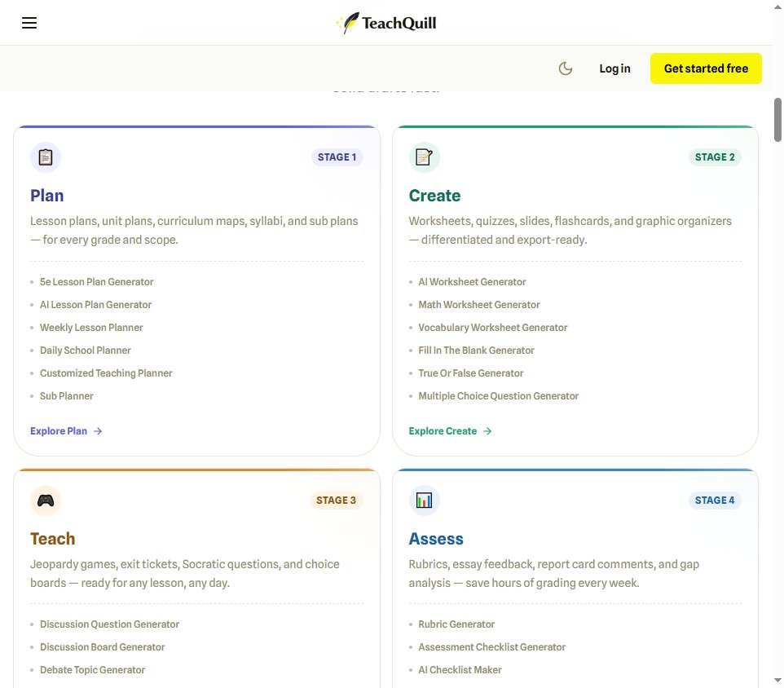Click the TeachQuill feather logo
Viewport: 784px width, 688px height.
[x=386, y=23]
